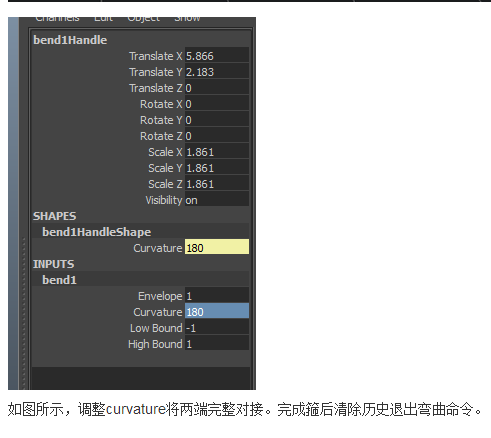Select the Low Bound attribute label
The width and height of the screenshot is (491, 438).
pos(156,328)
